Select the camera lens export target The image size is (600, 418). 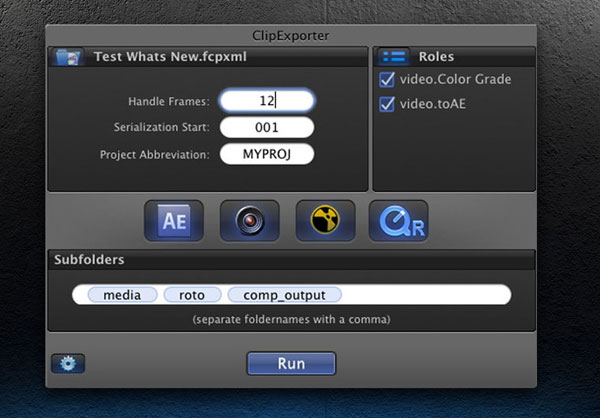click(x=249, y=221)
